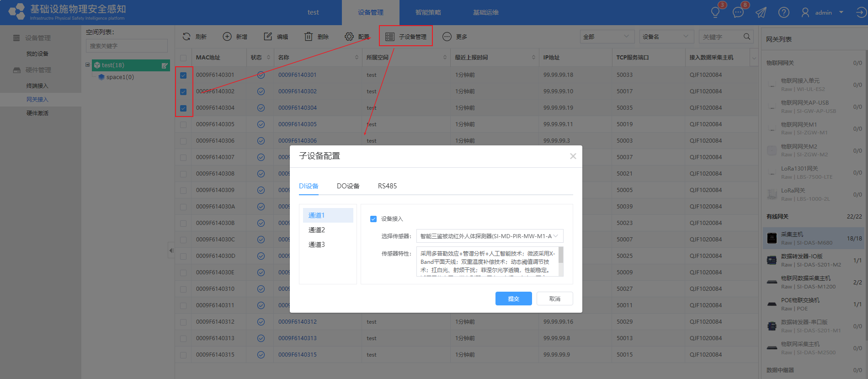Open the messages chat bubble icon
The height and width of the screenshot is (379, 868).
tap(738, 12)
